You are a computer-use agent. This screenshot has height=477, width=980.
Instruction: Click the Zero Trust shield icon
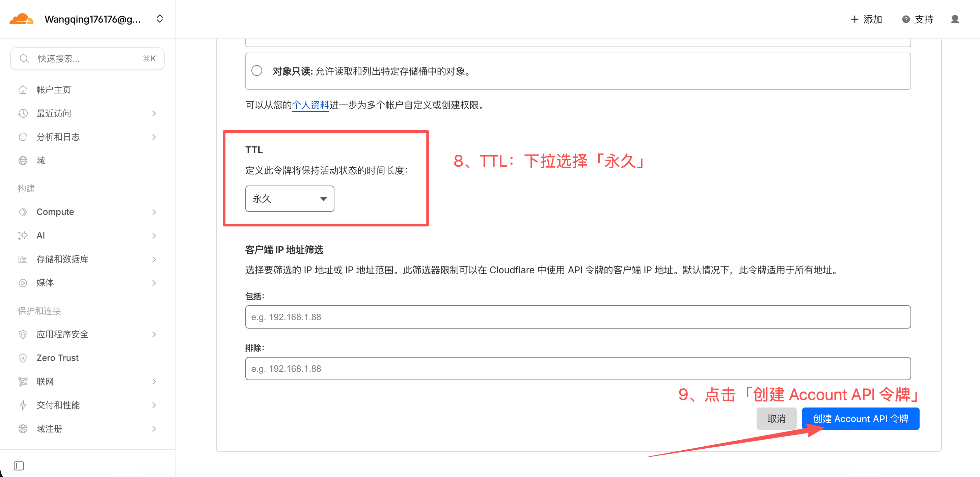pos(23,358)
